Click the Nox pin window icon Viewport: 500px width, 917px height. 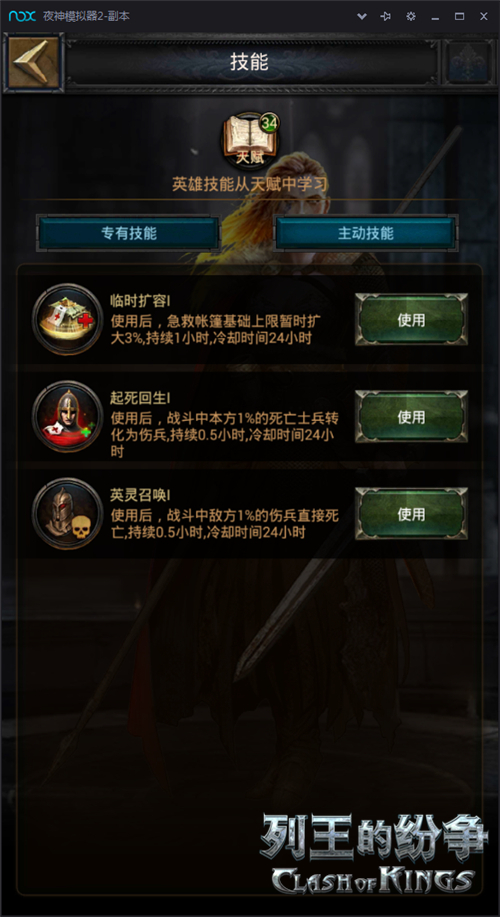385,16
